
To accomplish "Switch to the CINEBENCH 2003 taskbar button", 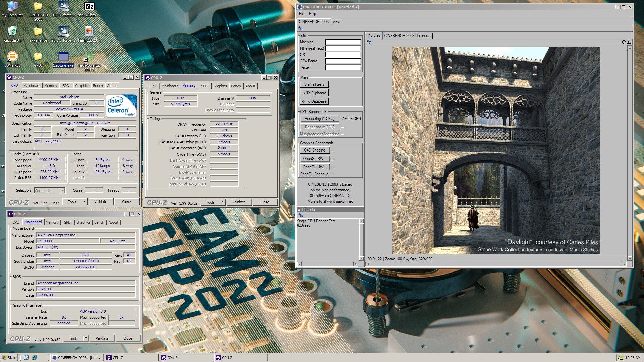I will (x=77, y=358).
